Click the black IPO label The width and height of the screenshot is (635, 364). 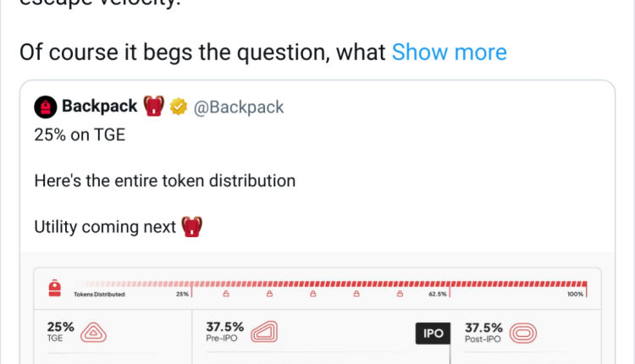[433, 334]
